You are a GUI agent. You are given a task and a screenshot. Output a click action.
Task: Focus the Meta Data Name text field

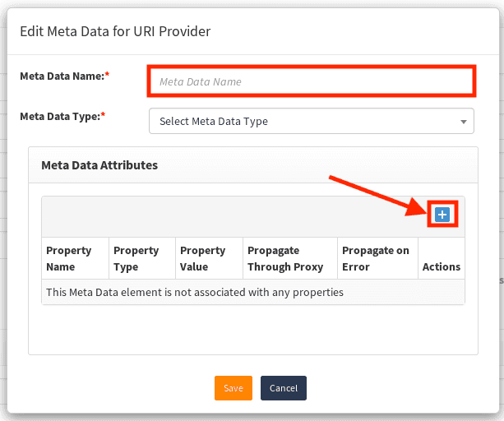(x=311, y=81)
